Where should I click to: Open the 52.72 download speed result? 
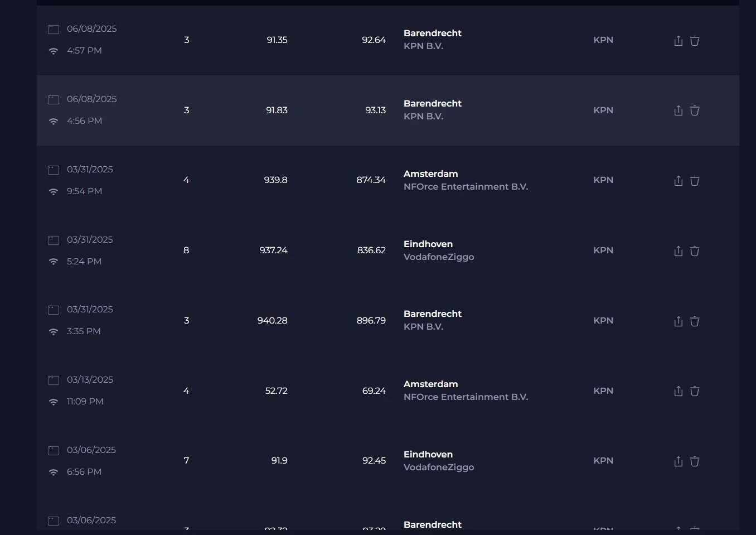(276, 391)
